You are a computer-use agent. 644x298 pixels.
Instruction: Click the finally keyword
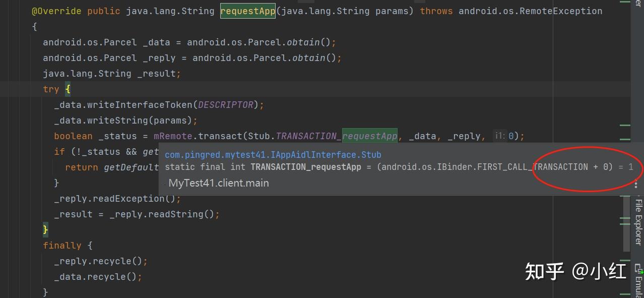[62, 246]
